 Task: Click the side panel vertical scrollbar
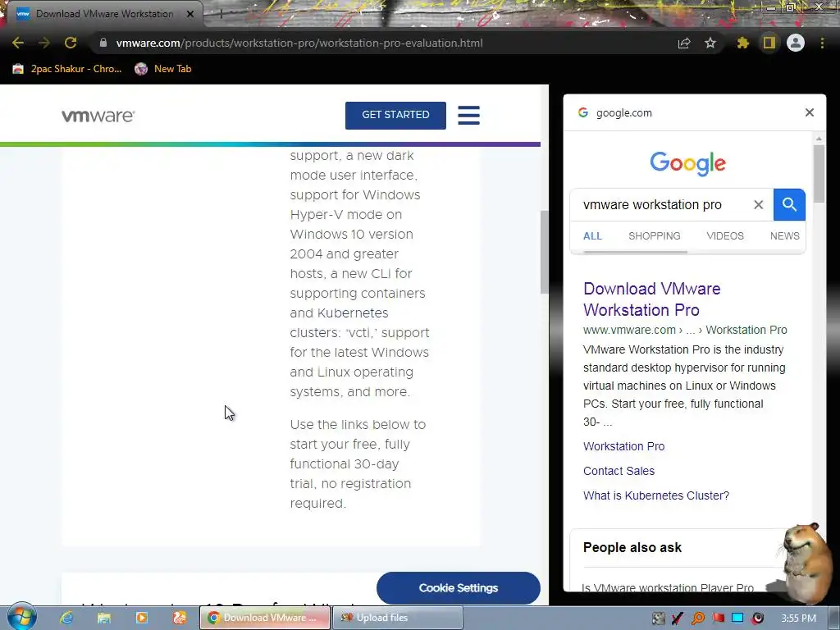pos(819,174)
